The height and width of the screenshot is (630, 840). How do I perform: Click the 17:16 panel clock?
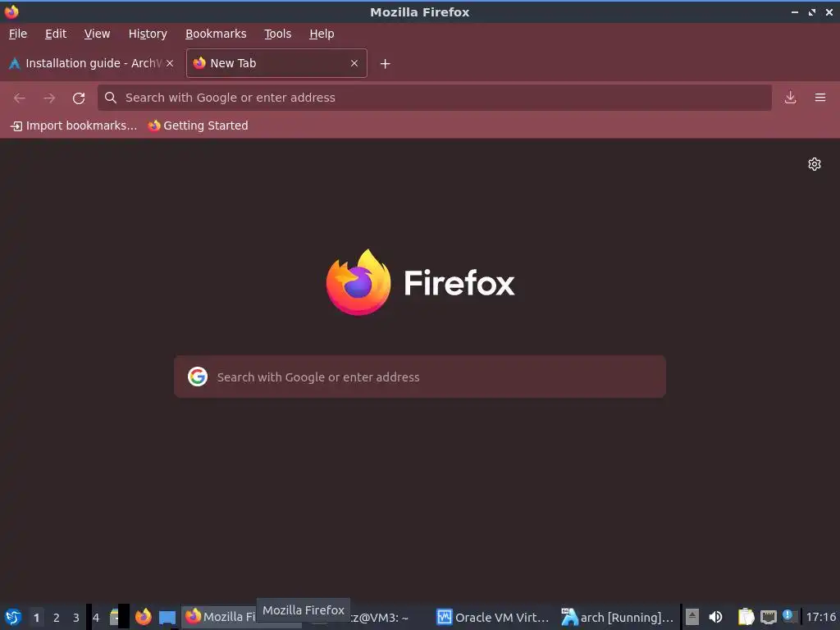(820, 617)
